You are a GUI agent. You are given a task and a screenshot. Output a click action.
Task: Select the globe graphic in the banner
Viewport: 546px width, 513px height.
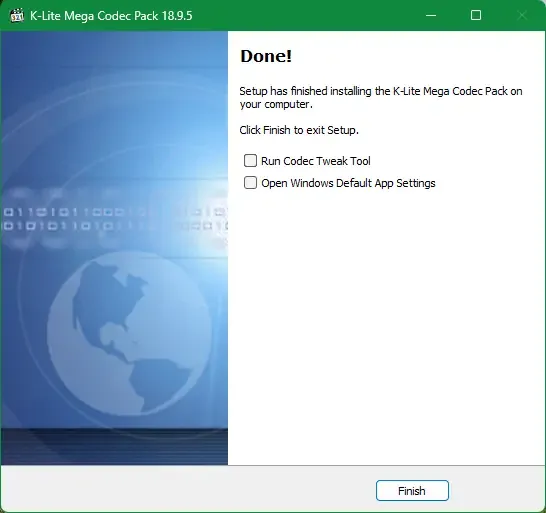129,333
